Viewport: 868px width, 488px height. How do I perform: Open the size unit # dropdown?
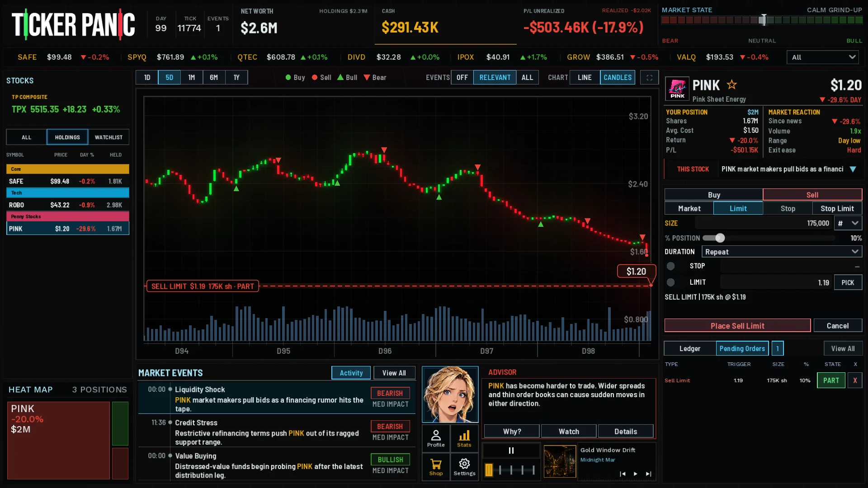pos(848,223)
